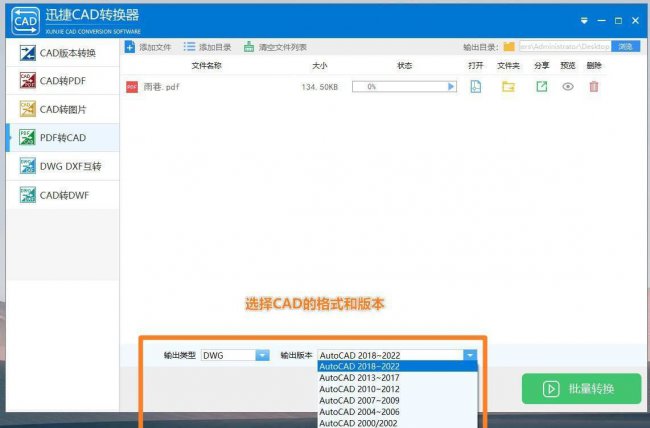The width and height of the screenshot is (650, 428).
Task: Click the app CAD logo icon
Action: click(x=26, y=21)
